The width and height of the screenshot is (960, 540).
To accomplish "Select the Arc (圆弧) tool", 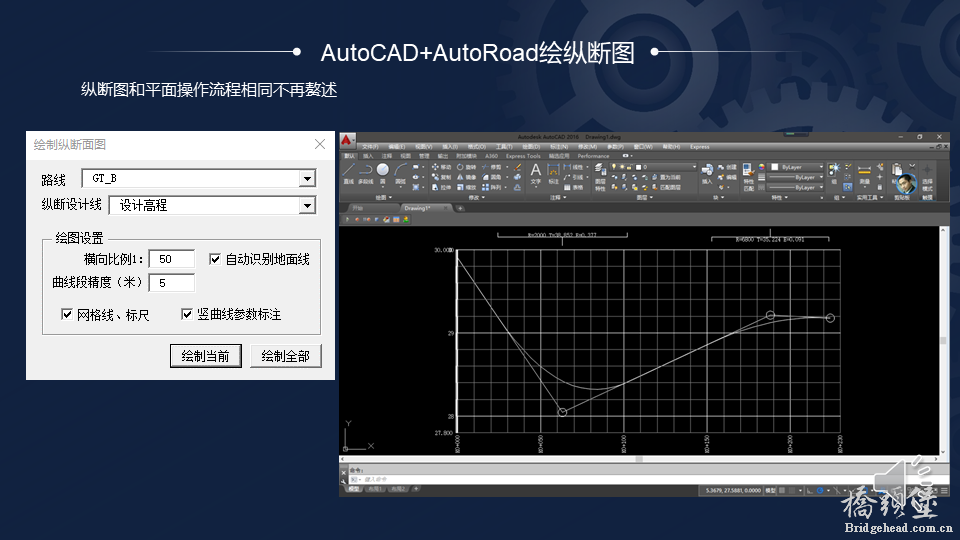I will [x=400, y=173].
